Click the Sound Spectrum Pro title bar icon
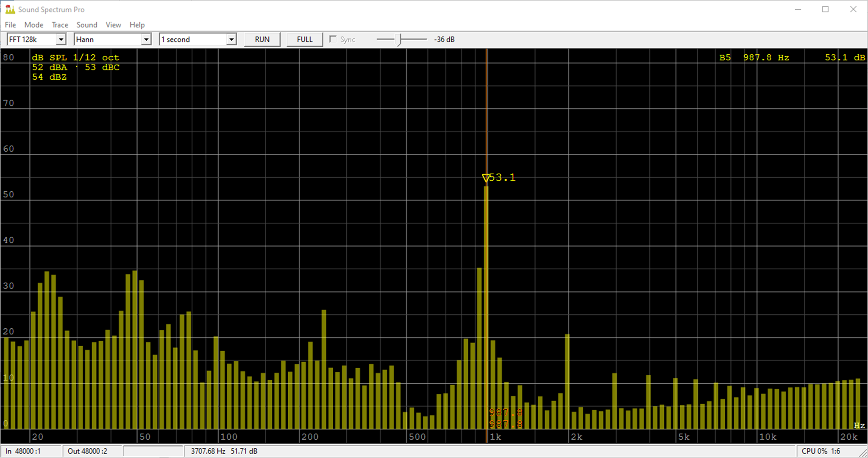The image size is (868, 458). coord(11,9)
